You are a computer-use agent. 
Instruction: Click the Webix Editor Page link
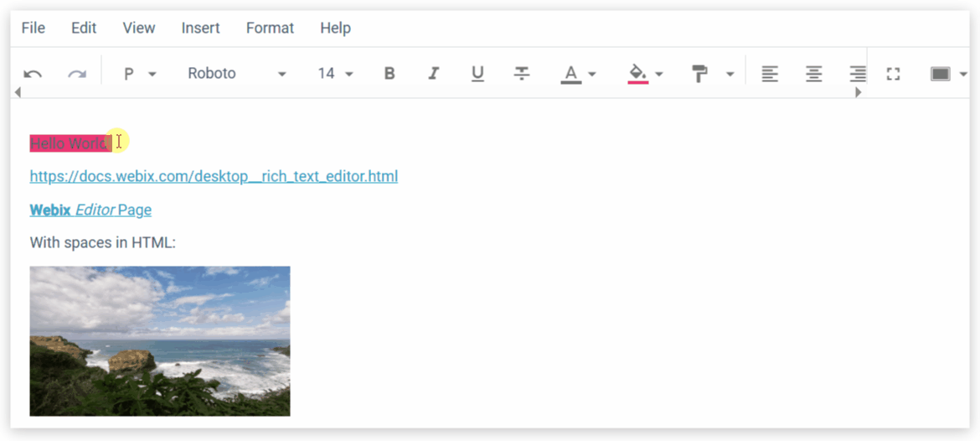tap(90, 210)
